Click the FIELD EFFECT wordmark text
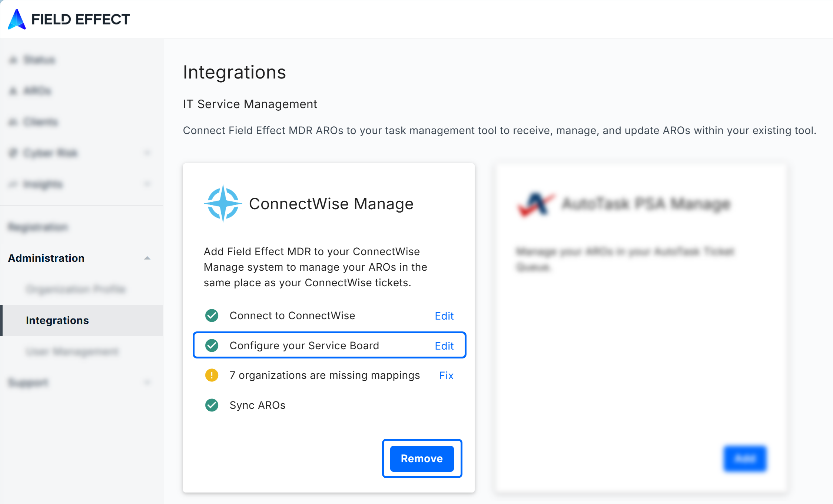 80,19
